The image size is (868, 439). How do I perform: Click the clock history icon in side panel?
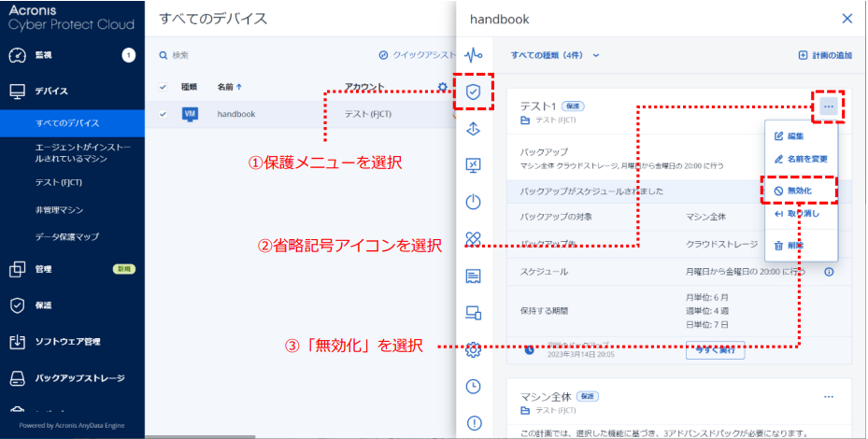click(x=473, y=386)
